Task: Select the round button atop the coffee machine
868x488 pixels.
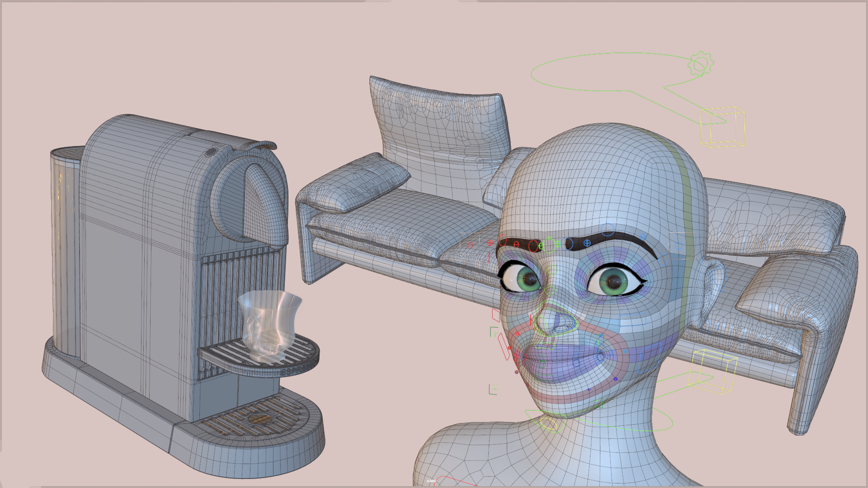Action: 210,152
